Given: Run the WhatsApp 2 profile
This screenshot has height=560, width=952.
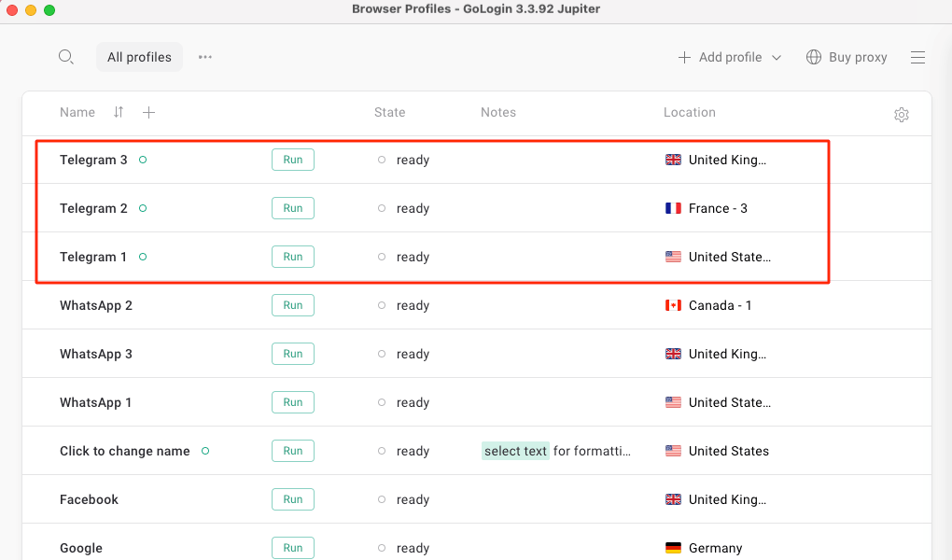Looking at the screenshot, I should (x=293, y=305).
